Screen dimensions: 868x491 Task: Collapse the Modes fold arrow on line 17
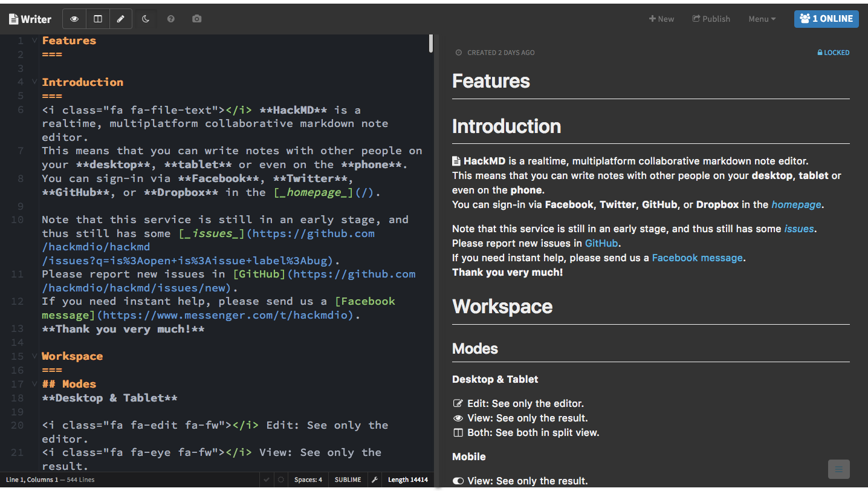pyautogui.click(x=34, y=384)
